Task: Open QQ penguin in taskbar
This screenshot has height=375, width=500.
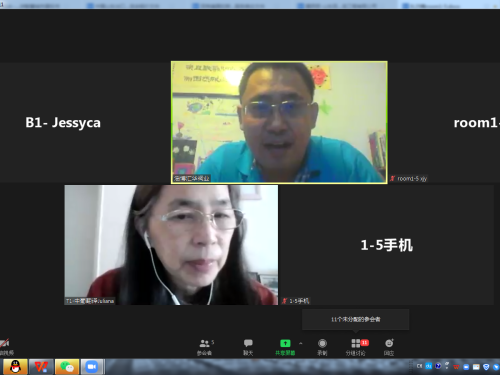Action: point(15,367)
